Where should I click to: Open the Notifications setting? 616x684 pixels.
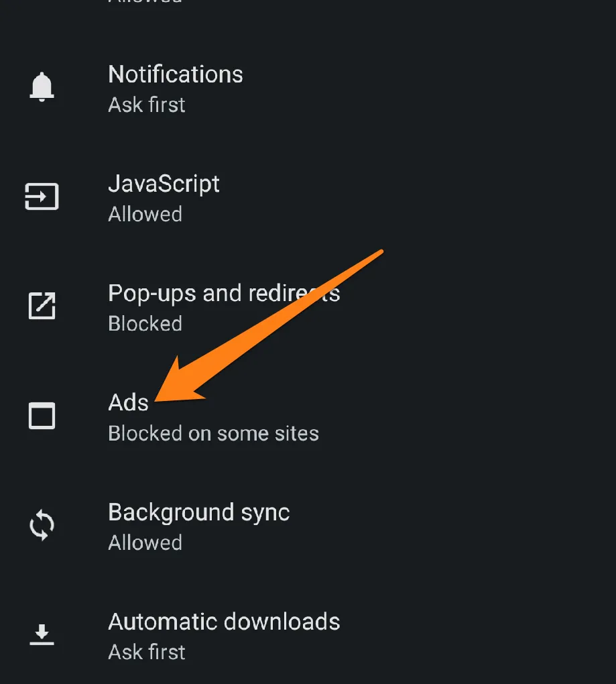pos(308,89)
